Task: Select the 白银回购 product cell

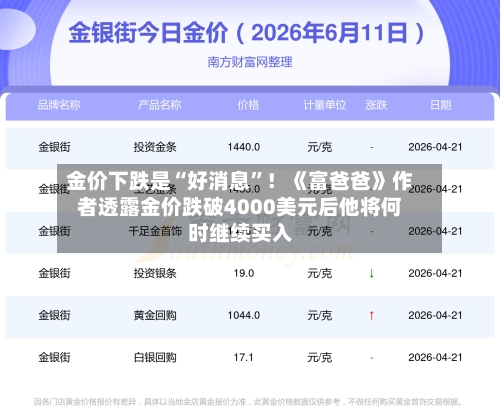Action: coord(155,358)
